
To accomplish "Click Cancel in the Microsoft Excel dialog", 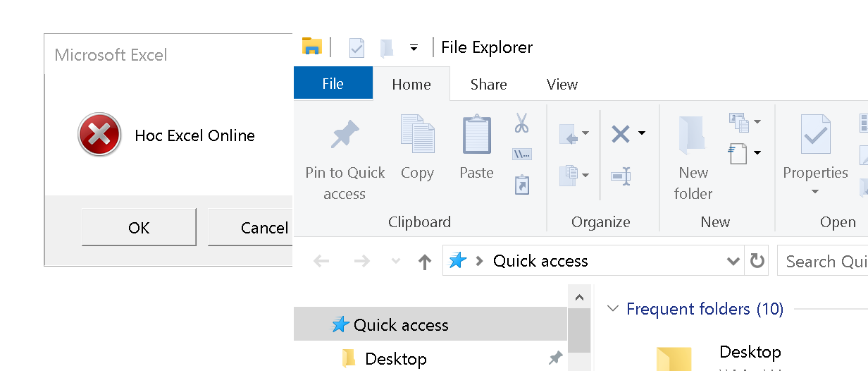I will (x=250, y=227).
